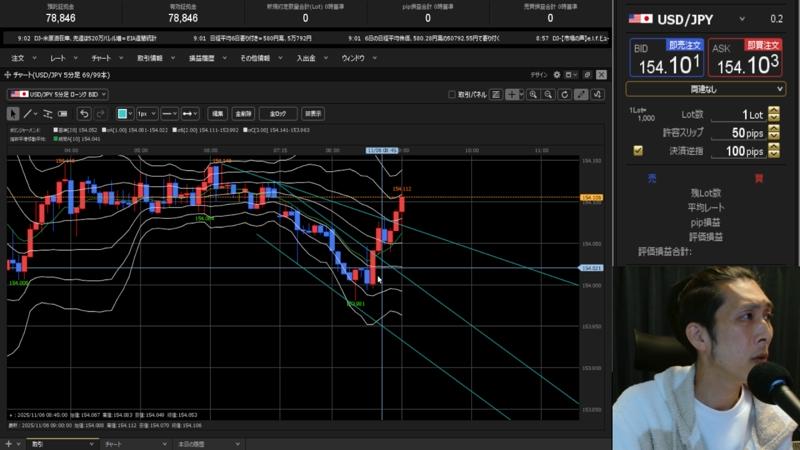Enable the 取引パネル checkbox
This screenshot has width=800, height=450.
click(451, 94)
